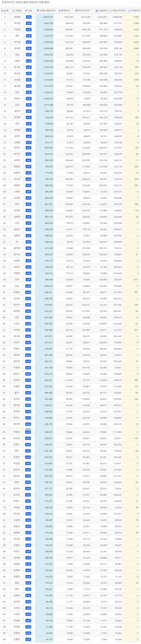The image size is (141, 644).
Task: Follow the Link button in rank 13 row
Action: pos(29,93)
